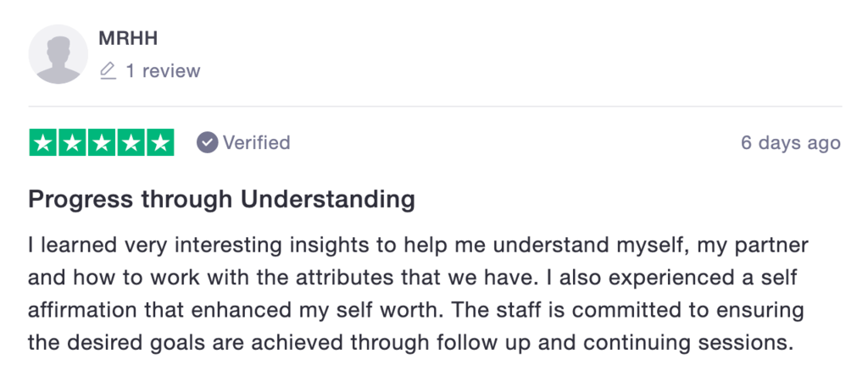The width and height of the screenshot is (868, 370).
Task: Open the "Progress through Understanding" review title
Action: coord(221,200)
